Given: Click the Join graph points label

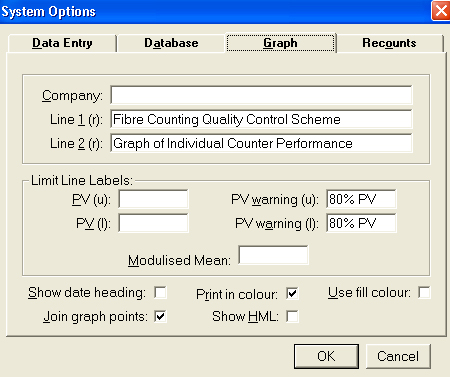Looking at the screenshot, I should click(x=95, y=317).
